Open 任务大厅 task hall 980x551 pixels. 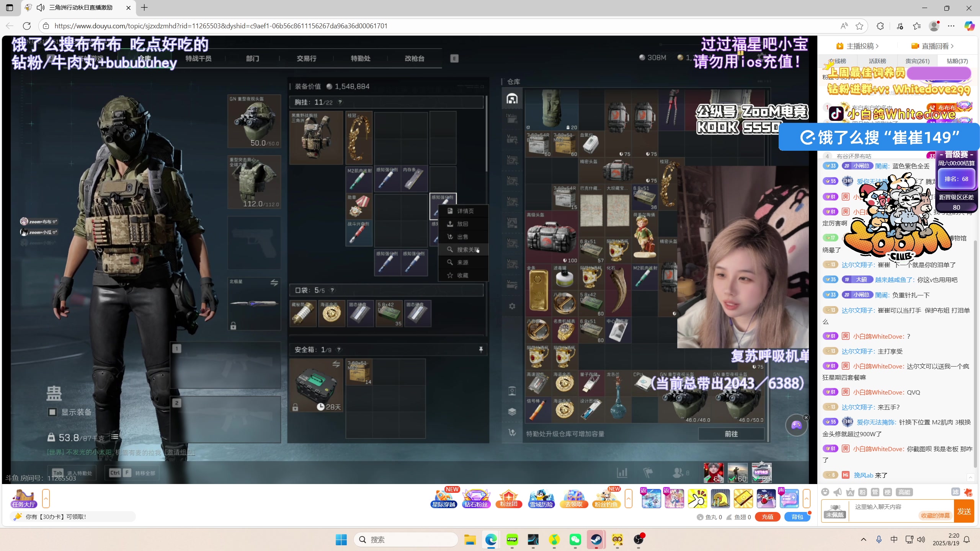(x=24, y=498)
